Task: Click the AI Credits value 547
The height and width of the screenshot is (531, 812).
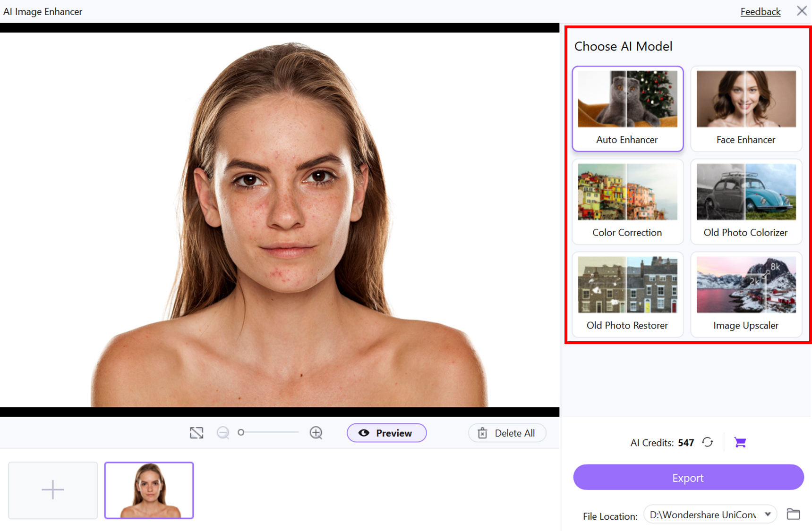Action: click(686, 443)
